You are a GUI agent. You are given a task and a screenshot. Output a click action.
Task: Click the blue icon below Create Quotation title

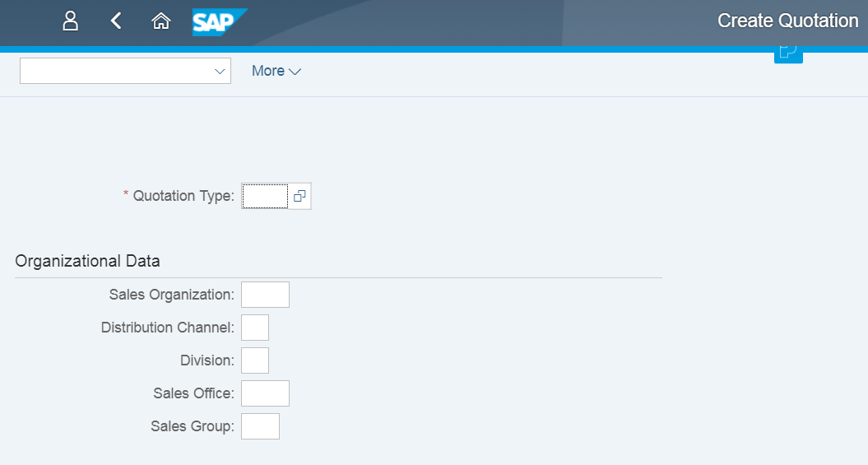click(787, 53)
